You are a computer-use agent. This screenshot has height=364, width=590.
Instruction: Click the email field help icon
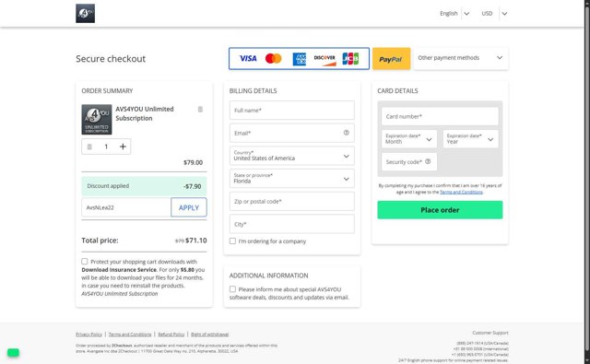(x=347, y=133)
